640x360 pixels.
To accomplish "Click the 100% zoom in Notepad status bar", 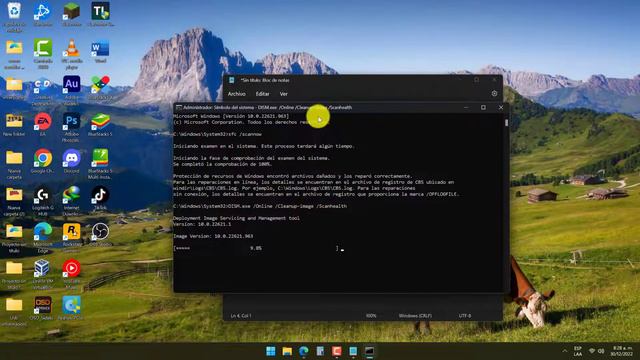I will click(x=371, y=316).
